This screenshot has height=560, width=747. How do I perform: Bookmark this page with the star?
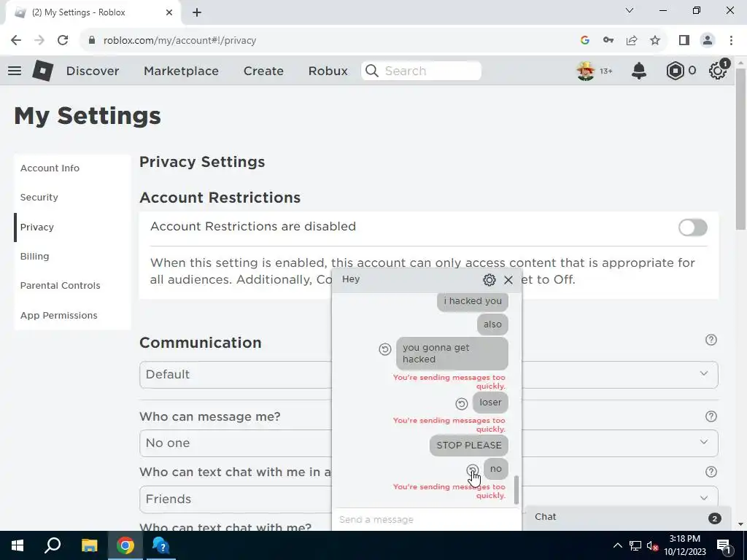point(655,41)
